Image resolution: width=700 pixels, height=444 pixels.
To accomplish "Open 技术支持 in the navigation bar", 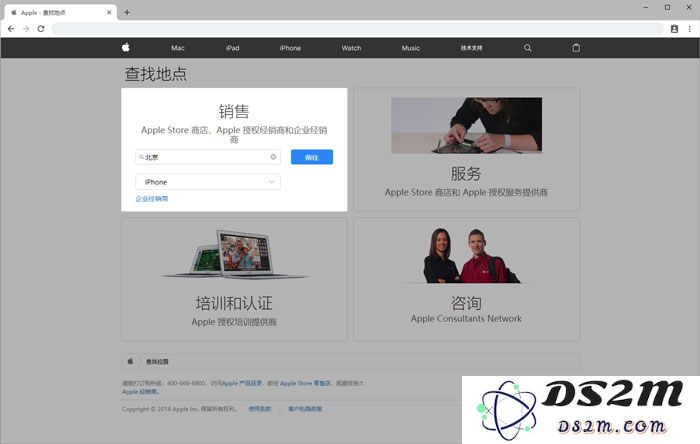I will point(471,48).
